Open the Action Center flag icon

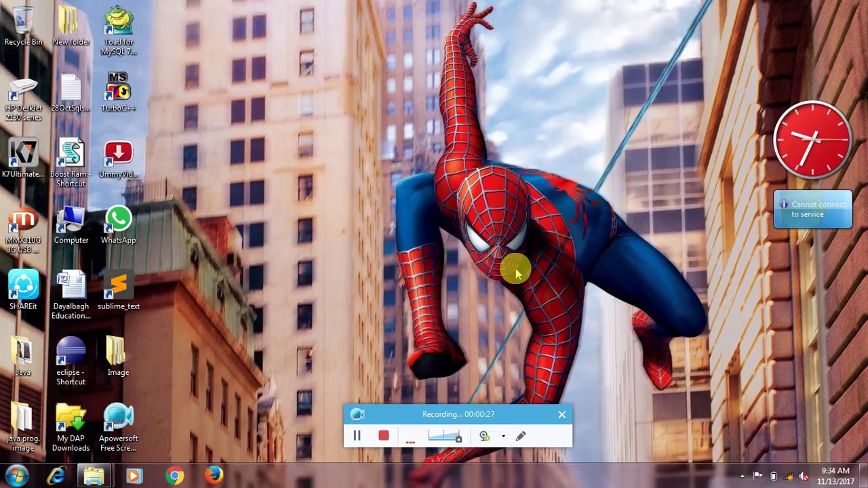[x=757, y=476]
